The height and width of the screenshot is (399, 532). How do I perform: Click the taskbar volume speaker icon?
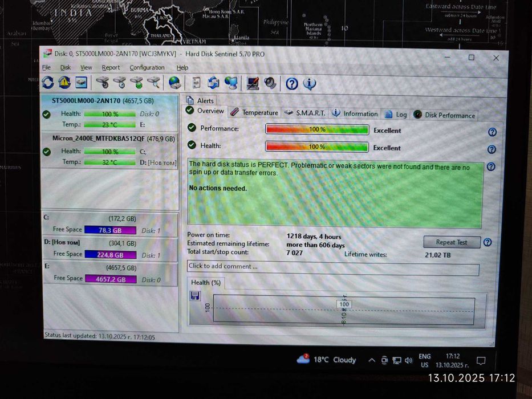408,360
